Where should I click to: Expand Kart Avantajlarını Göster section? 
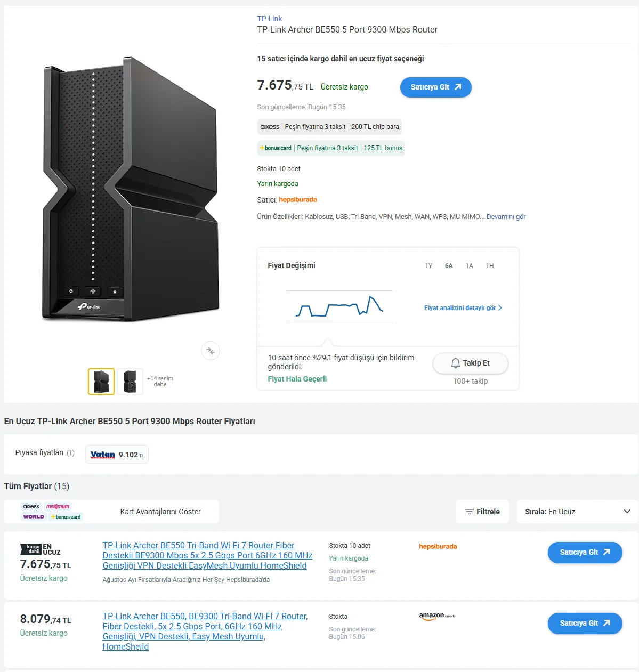[160, 512]
